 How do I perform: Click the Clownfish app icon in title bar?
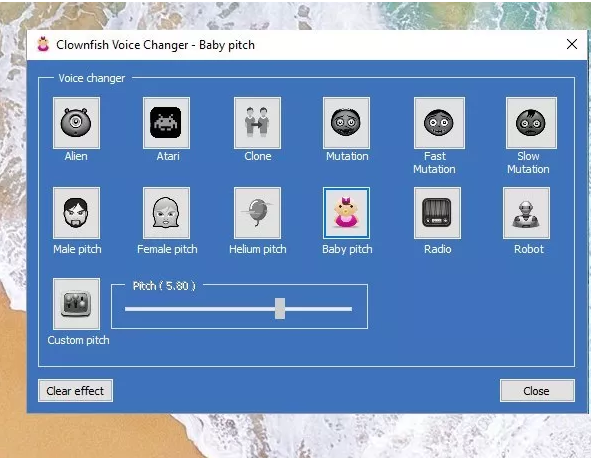[43, 45]
